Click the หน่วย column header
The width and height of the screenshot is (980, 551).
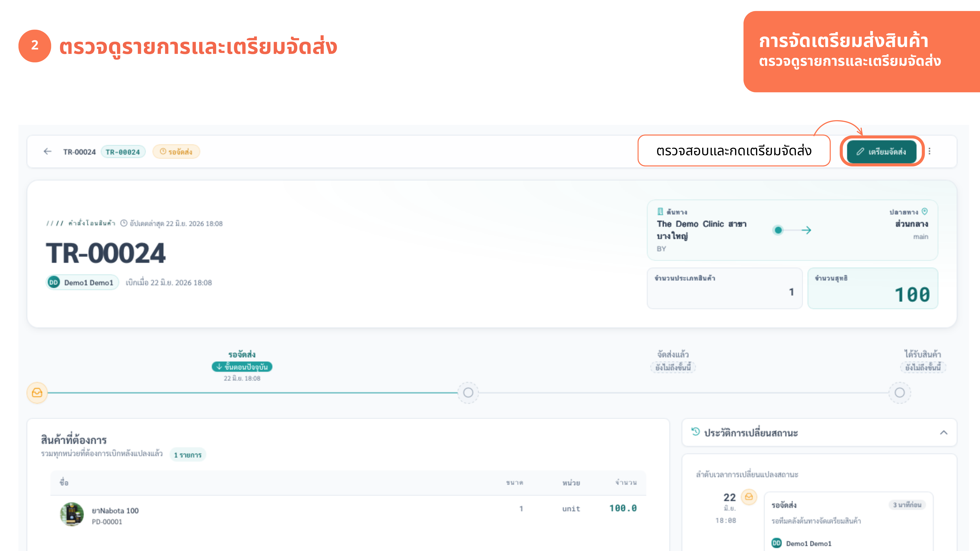[571, 483]
